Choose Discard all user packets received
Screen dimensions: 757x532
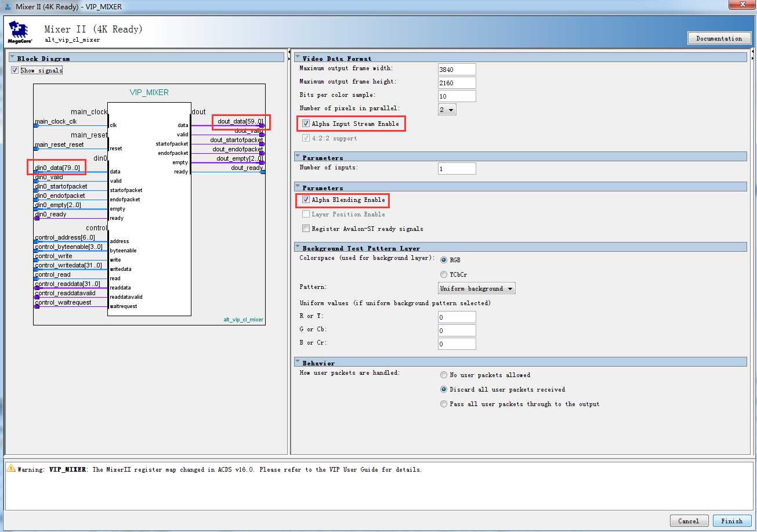[x=444, y=389]
